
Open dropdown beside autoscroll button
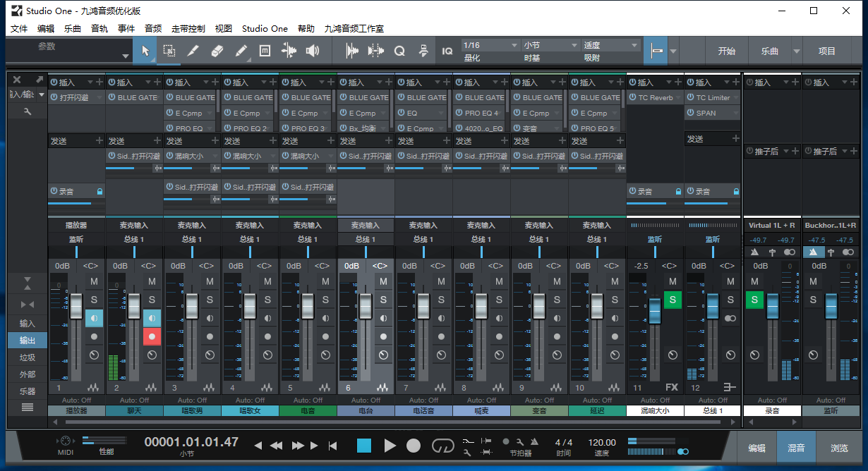tap(673, 51)
